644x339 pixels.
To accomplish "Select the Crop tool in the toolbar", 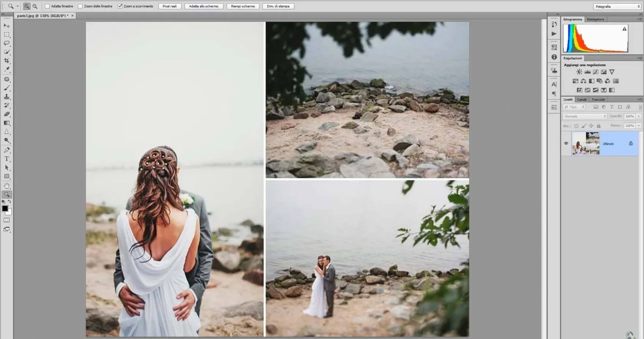I will pyautogui.click(x=7, y=61).
